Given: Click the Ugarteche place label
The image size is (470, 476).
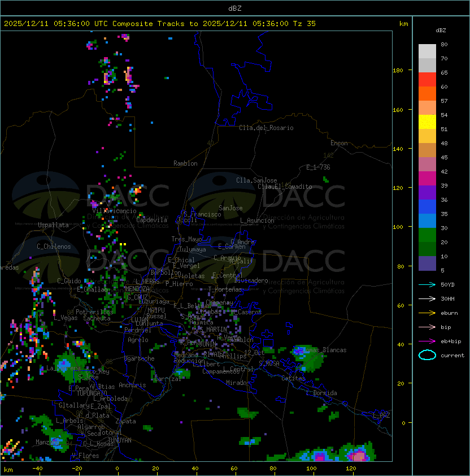Looking at the screenshot, I should [140, 358].
